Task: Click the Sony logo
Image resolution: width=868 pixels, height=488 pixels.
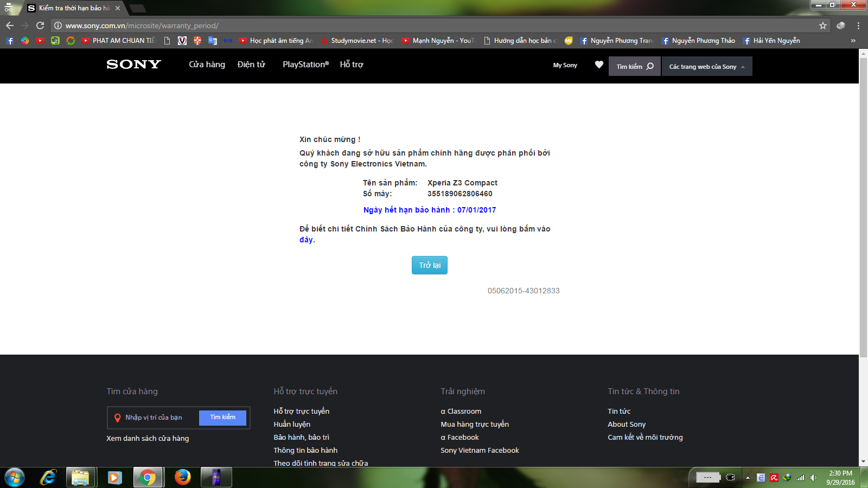Action: (x=134, y=65)
